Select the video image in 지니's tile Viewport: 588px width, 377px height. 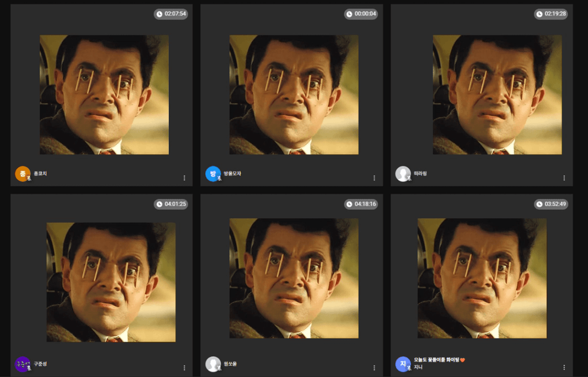click(482, 278)
